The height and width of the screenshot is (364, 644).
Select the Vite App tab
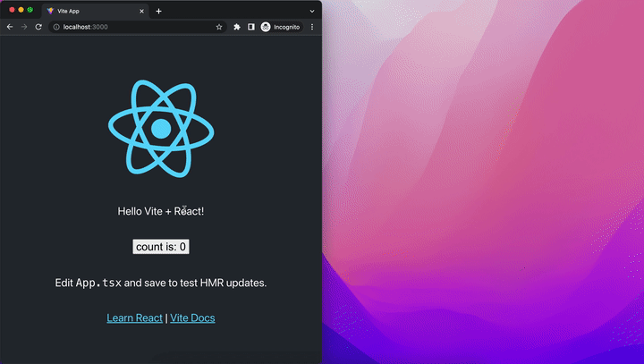(96, 11)
